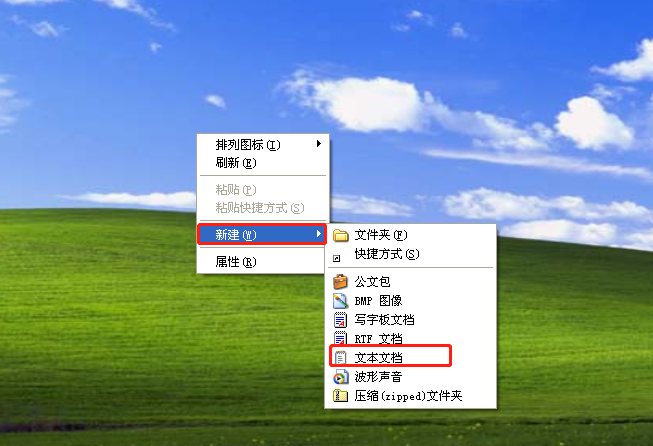The width and height of the screenshot is (653, 446).
Task: Click the briefcase icon for 公文包
Action: click(x=340, y=282)
